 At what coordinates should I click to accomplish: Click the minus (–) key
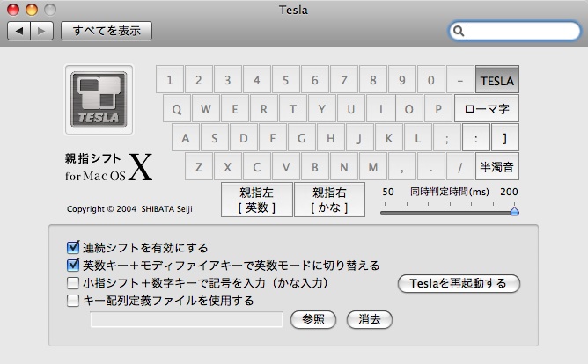tap(460, 79)
